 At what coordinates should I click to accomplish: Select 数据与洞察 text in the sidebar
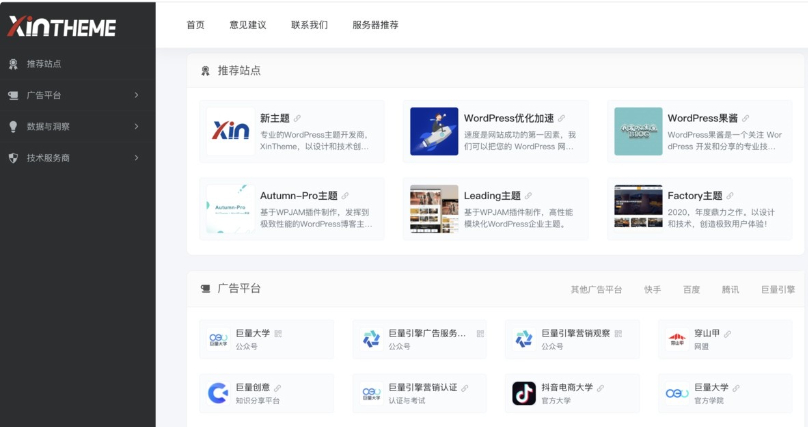pyautogui.click(x=48, y=127)
